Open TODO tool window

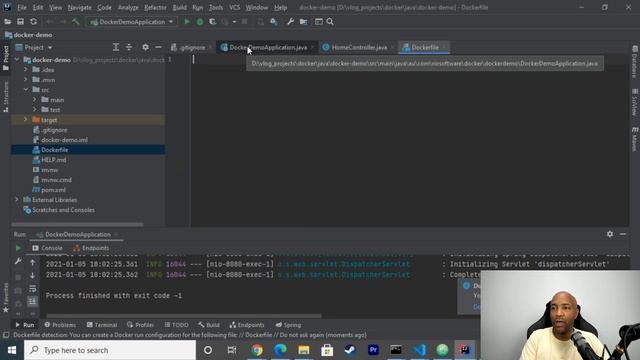[176, 325]
